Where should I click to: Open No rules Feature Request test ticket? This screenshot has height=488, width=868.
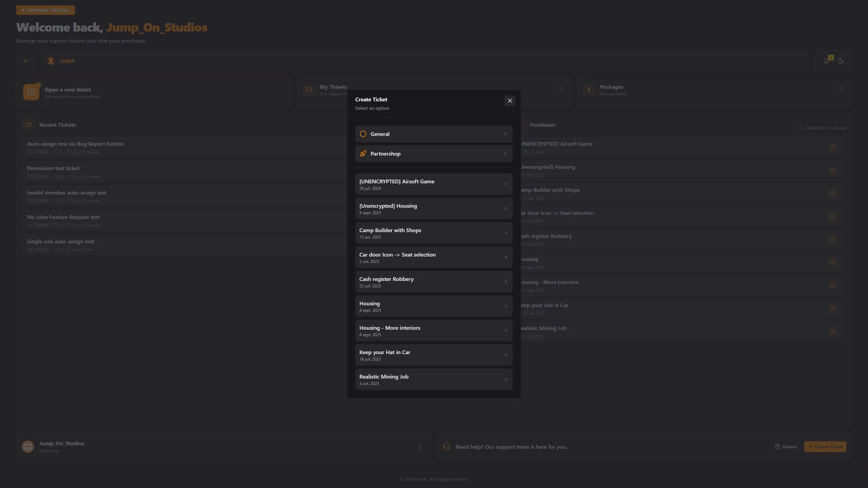pos(185,221)
